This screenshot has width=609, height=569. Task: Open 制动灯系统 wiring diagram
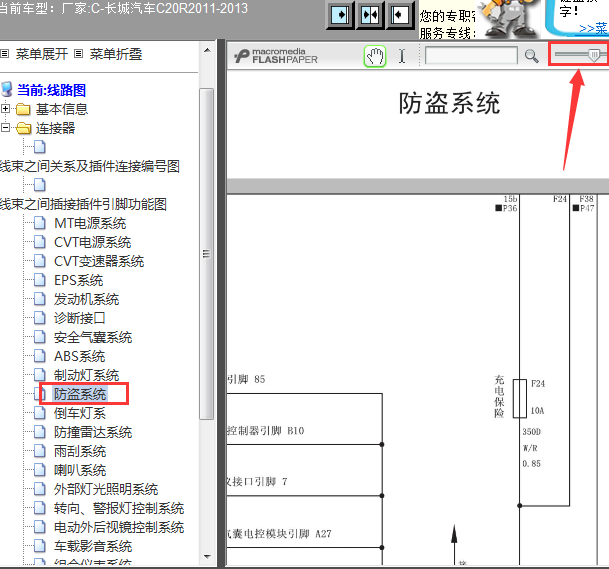pos(86,376)
